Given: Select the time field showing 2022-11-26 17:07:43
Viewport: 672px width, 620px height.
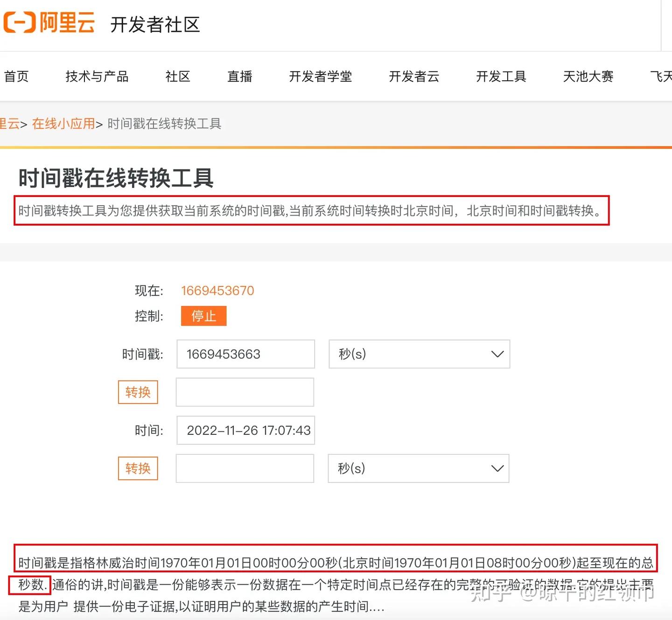Looking at the screenshot, I should click(x=245, y=430).
